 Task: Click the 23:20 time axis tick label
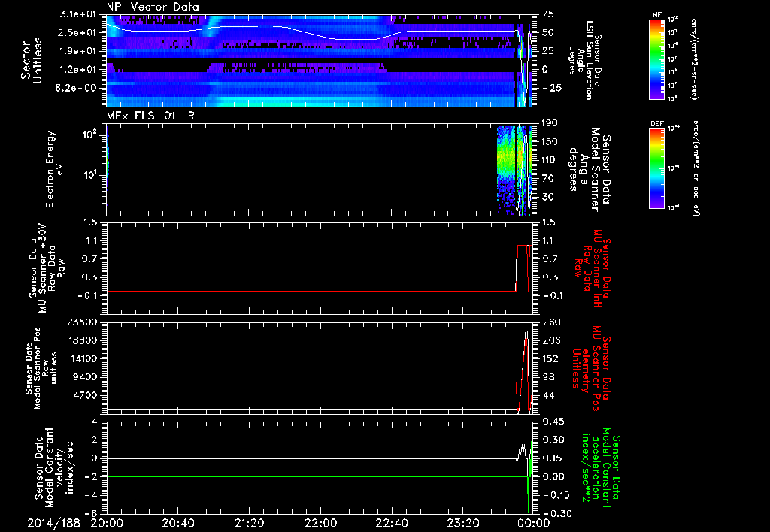(463, 522)
